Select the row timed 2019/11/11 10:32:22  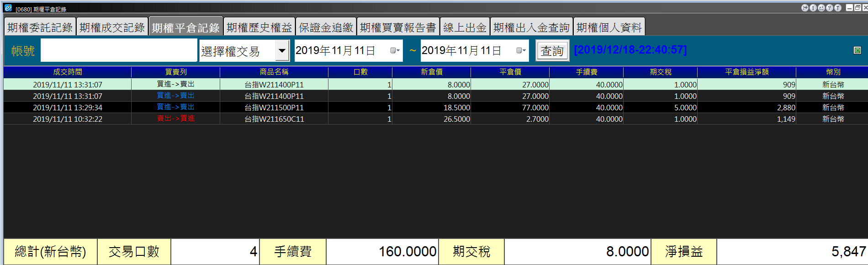436,119
